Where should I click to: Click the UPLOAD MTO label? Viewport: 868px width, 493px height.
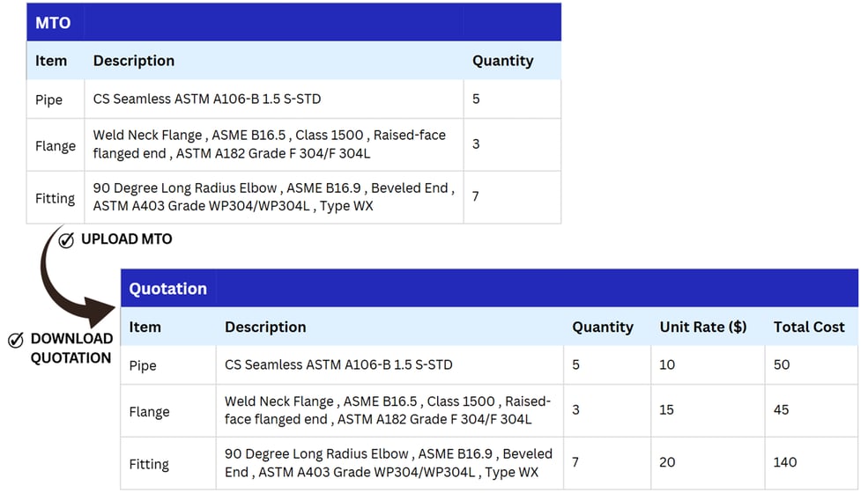[x=127, y=239]
